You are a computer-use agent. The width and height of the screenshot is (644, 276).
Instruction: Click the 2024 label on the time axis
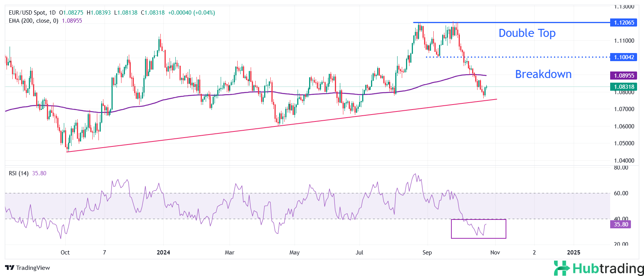pos(163,253)
